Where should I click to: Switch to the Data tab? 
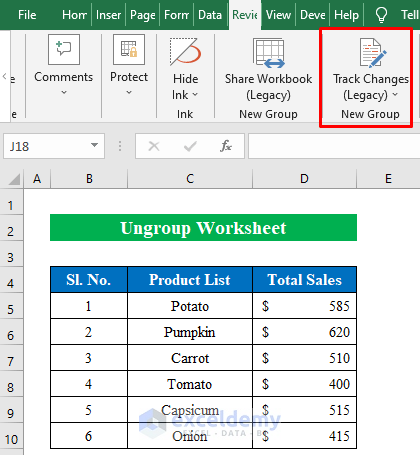click(x=210, y=15)
